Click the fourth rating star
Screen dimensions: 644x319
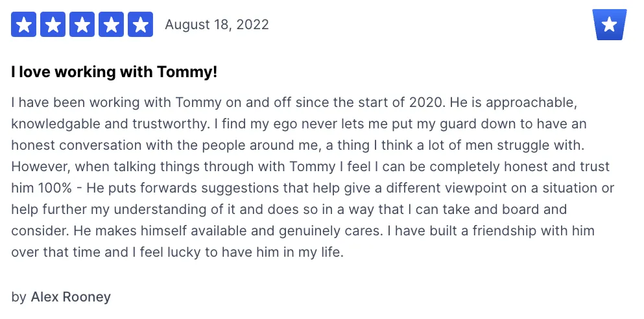pyautogui.click(x=111, y=24)
